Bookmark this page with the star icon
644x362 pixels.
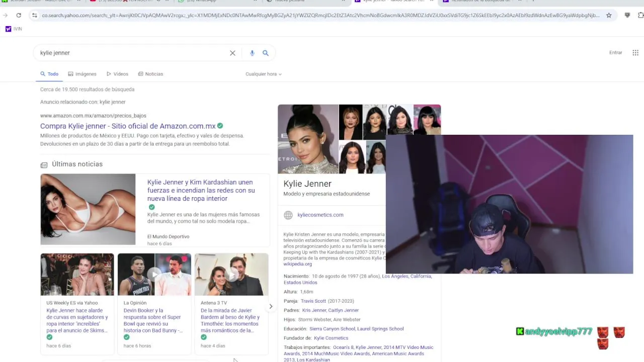(x=609, y=15)
